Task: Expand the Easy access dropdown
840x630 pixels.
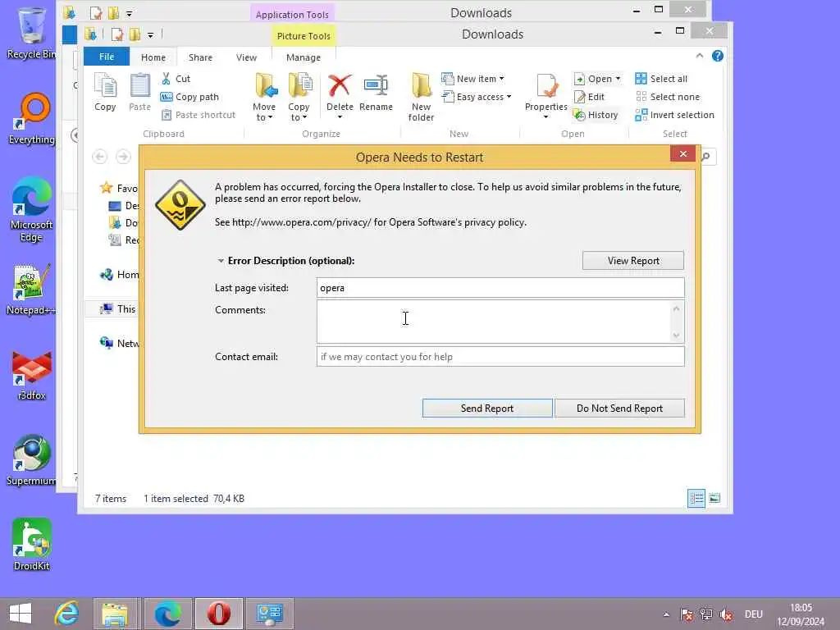Action: tap(509, 97)
